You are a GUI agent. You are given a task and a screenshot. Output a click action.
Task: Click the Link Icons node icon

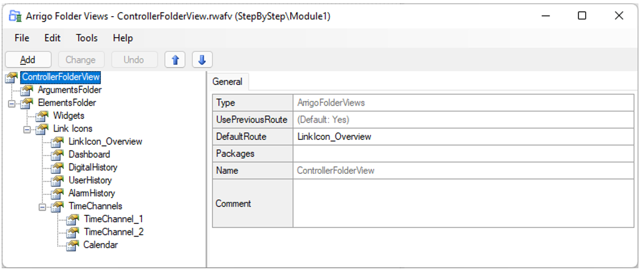tap(42, 129)
